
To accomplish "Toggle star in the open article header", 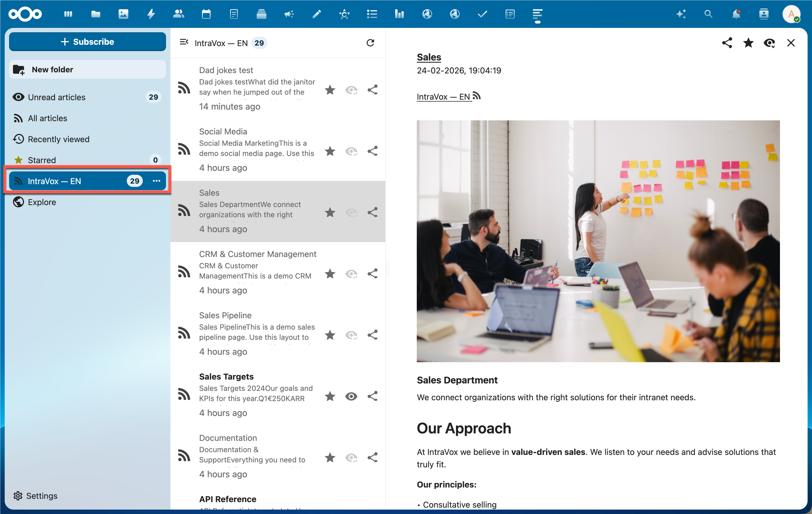I will pyautogui.click(x=748, y=43).
